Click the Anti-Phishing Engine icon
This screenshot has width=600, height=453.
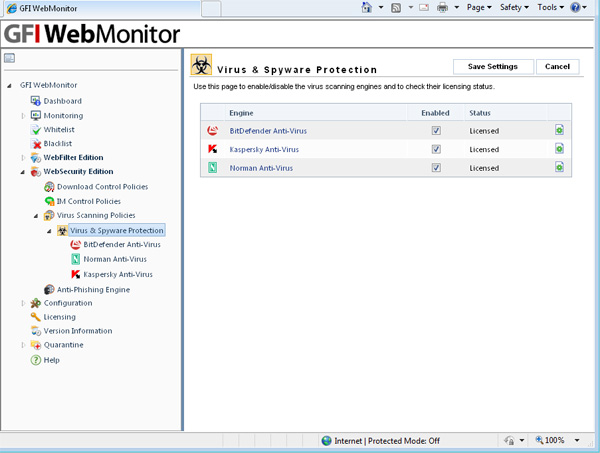[49, 289]
